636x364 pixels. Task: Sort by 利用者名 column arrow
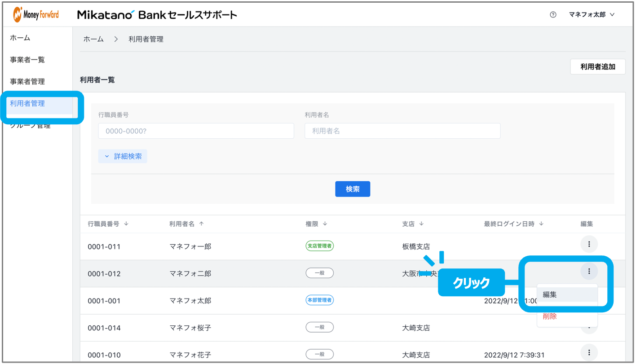[x=201, y=224]
